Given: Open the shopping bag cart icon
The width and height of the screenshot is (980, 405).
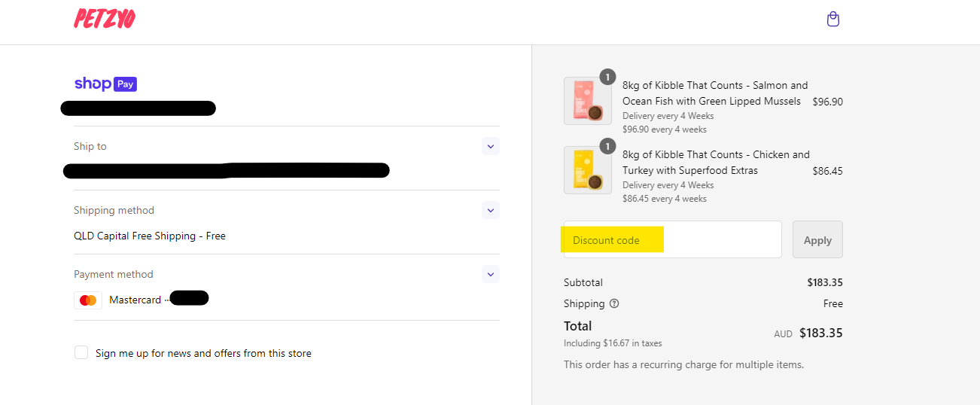Looking at the screenshot, I should point(832,19).
